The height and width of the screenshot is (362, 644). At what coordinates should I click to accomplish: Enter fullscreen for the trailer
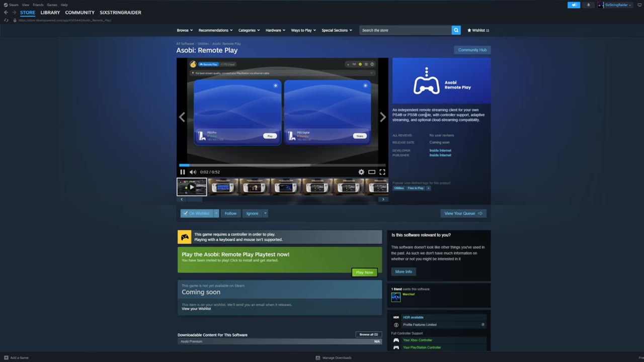point(382,172)
